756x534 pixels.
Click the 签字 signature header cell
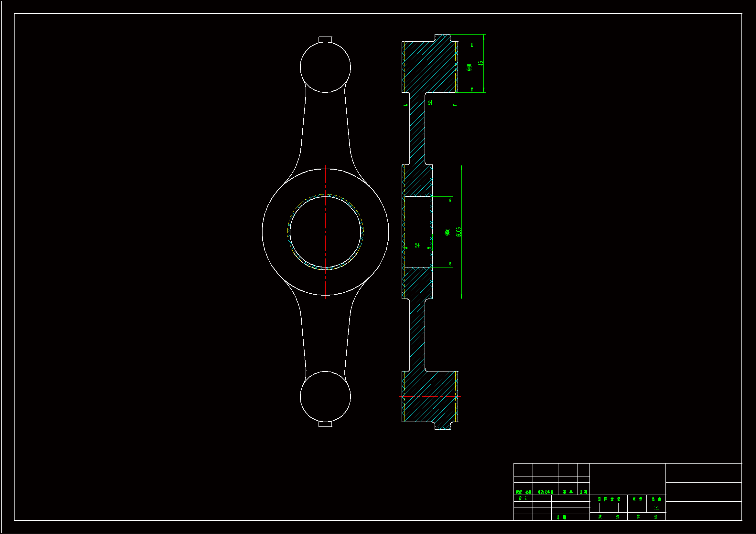[568, 492]
